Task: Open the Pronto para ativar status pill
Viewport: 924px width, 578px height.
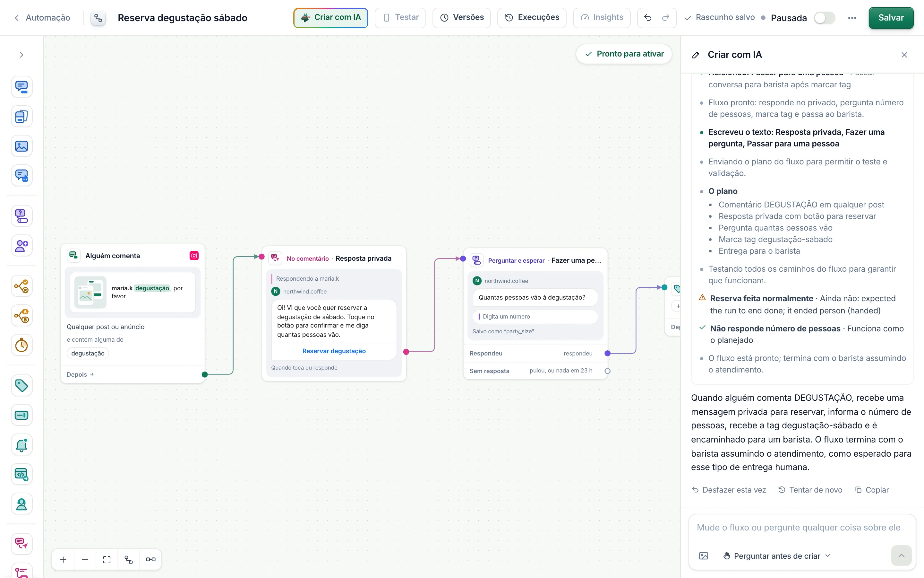Action: (x=624, y=54)
